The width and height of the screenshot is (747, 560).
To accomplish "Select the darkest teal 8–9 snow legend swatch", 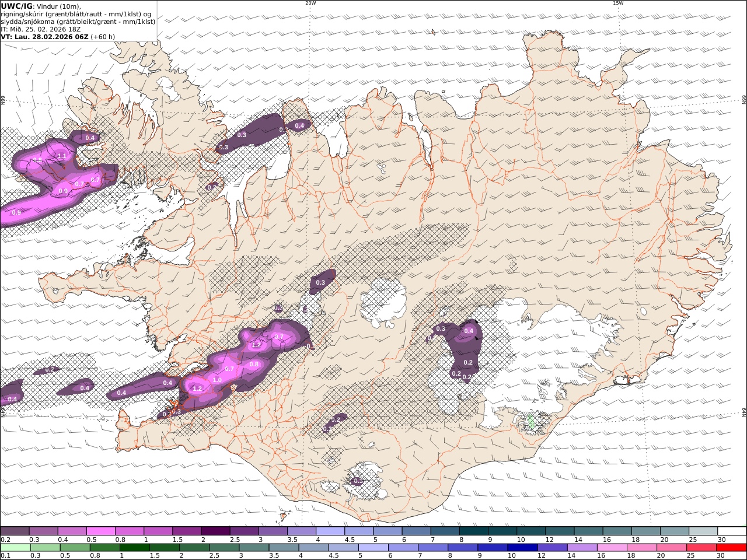I will pyautogui.click(x=474, y=531).
